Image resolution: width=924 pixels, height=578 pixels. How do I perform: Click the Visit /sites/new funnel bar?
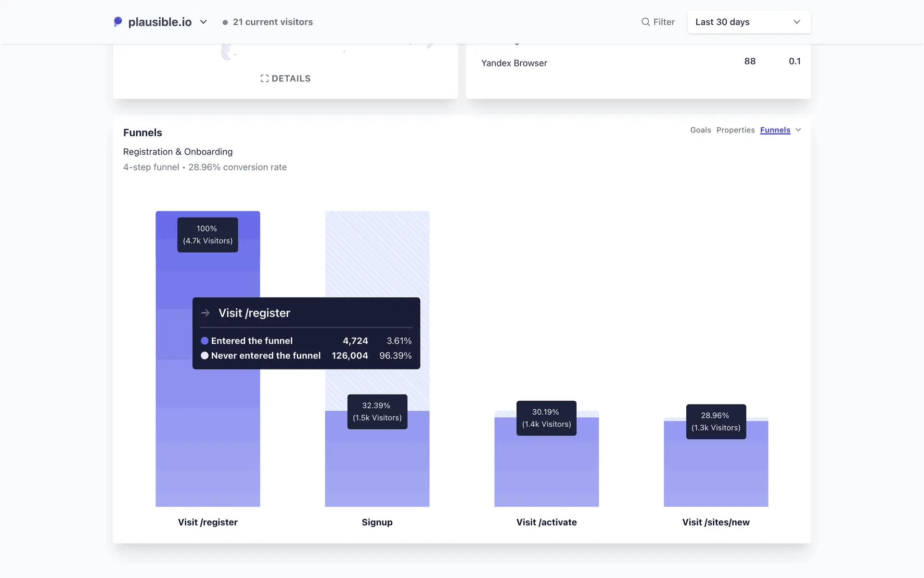716,470
